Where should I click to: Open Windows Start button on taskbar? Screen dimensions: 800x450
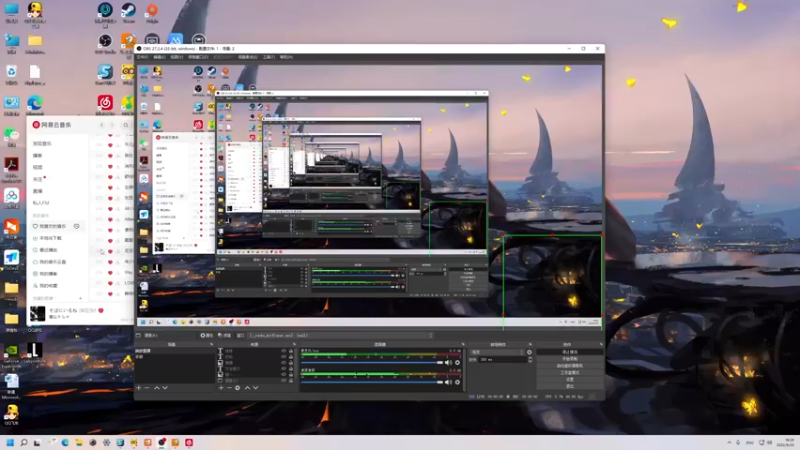click(10, 442)
